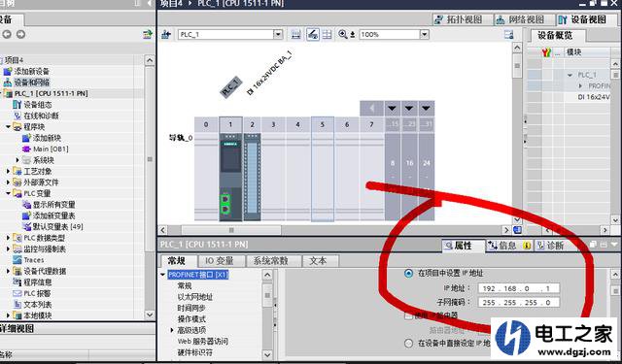622x364 pixels.
Task: Expand the 系统块 folder
Action: 17,160
